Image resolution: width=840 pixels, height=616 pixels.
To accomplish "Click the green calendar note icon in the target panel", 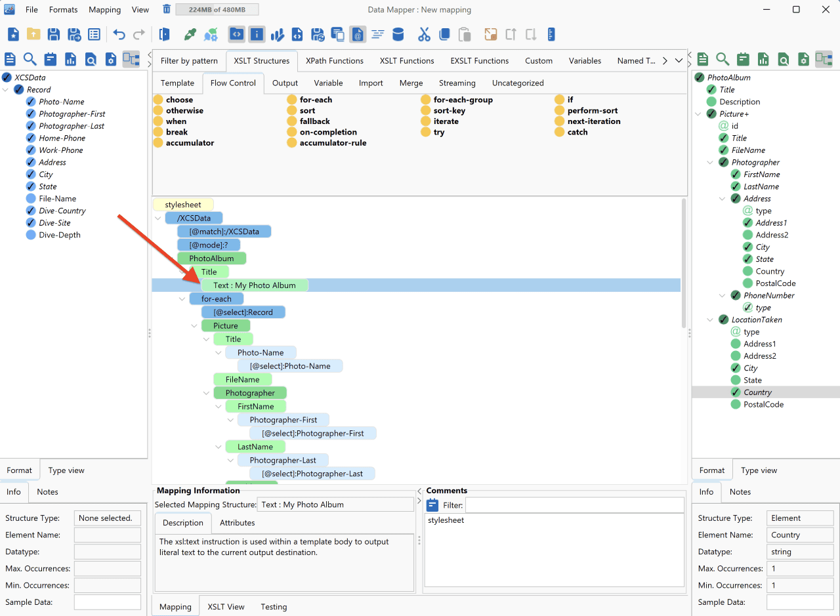I will (x=743, y=59).
